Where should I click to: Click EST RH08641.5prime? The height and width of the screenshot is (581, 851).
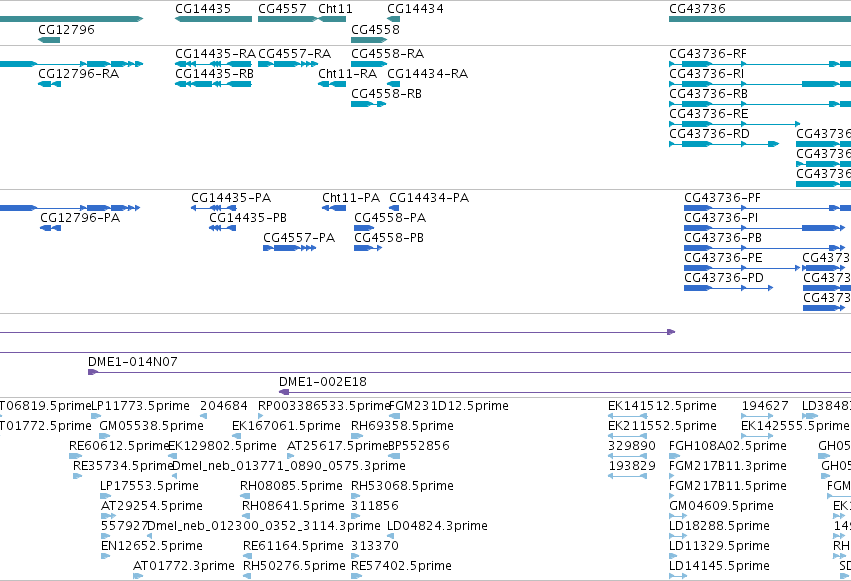(246, 517)
